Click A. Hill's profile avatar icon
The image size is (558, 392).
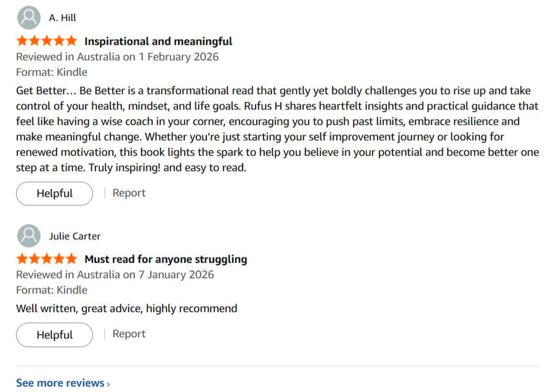[x=29, y=18]
